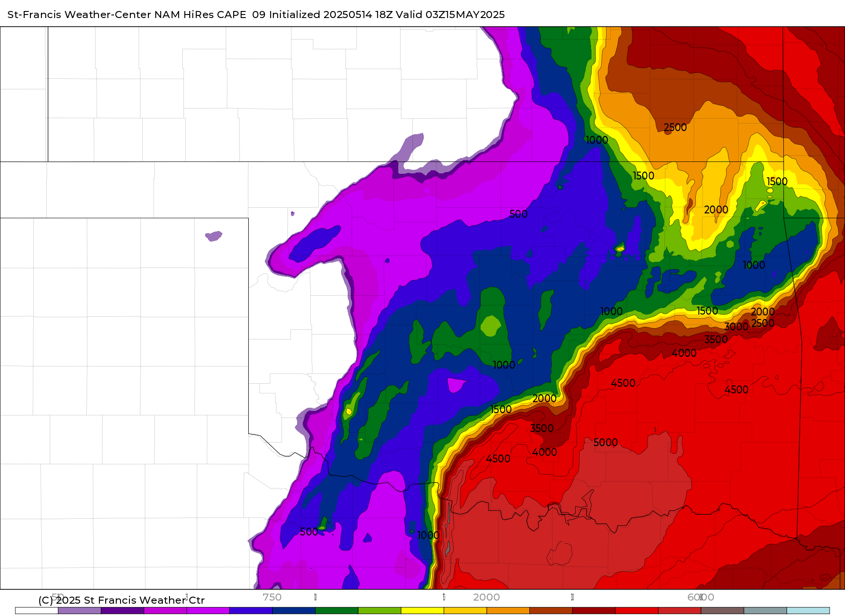Click the map title 'St-Francis Weather-Center NAM HiRes CAPE'
Image resolution: width=845 pixels, height=616 pixels.
click(127, 15)
